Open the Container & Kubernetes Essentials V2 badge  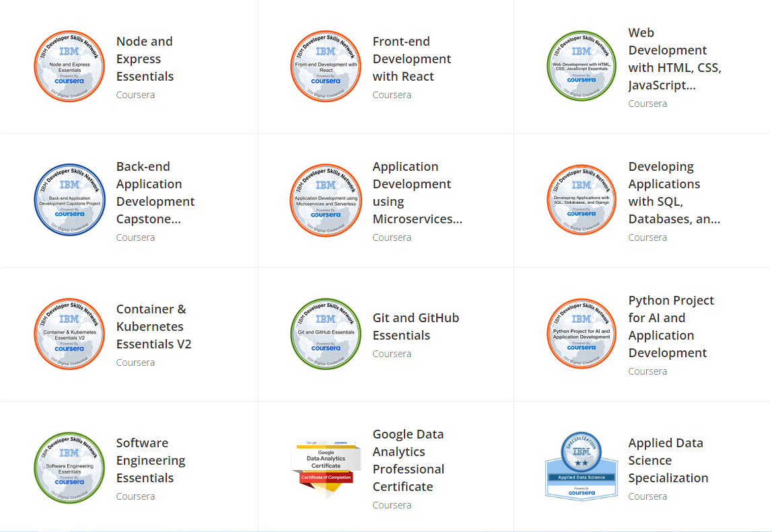69,334
